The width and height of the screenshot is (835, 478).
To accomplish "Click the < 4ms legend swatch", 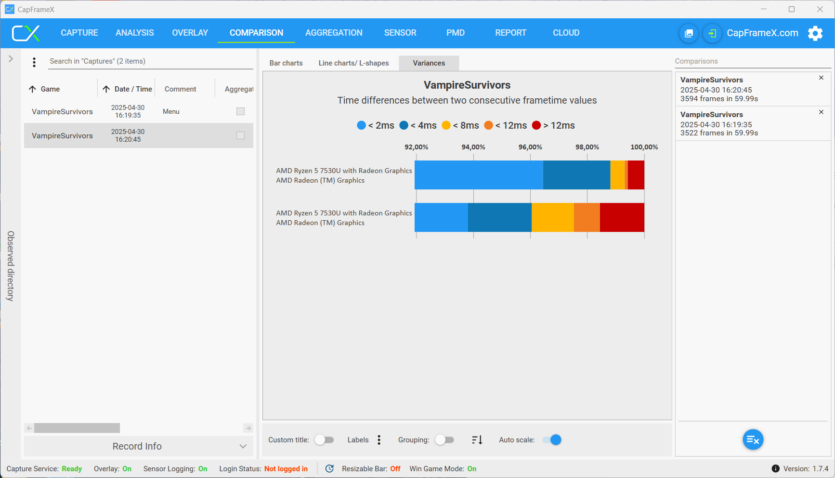I will tap(404, 125).
